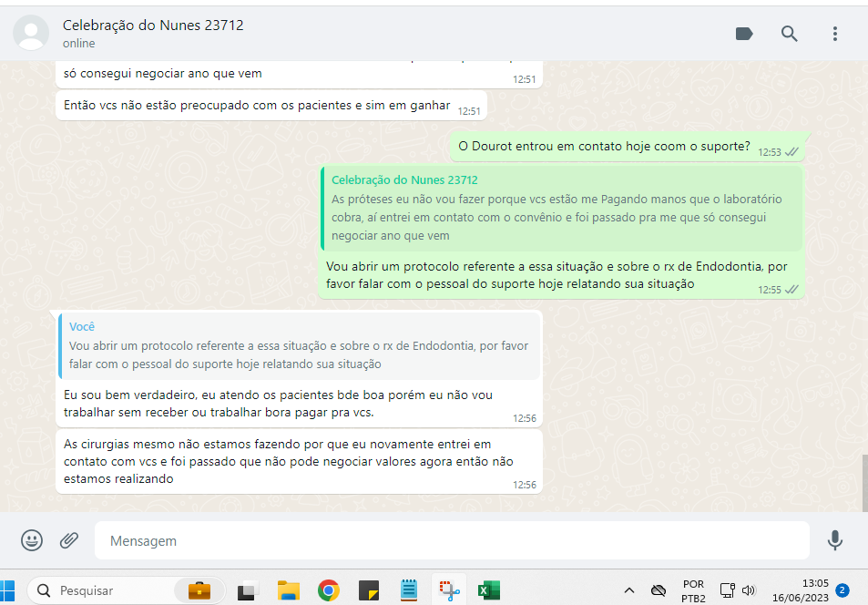Open the notification center with 2 badge
The width and height of the screenshot is (868, 605).
pyautogui.click(x=842, y=590)
